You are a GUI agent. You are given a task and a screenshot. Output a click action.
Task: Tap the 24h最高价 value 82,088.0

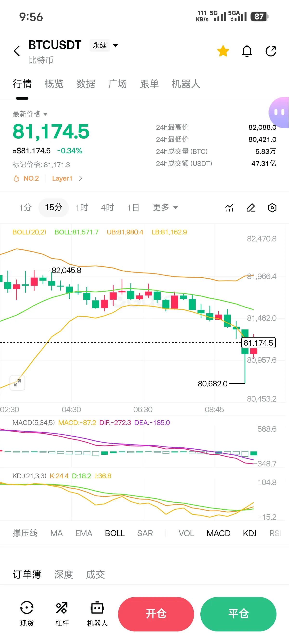tap(262, 128)
